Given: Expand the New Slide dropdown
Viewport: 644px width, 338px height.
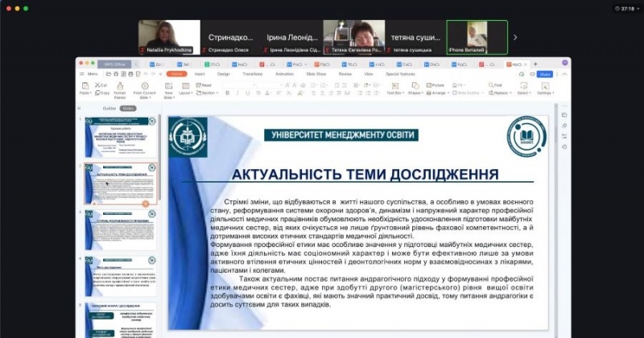Looking at the screenshot, I should [x=169, y=97].
